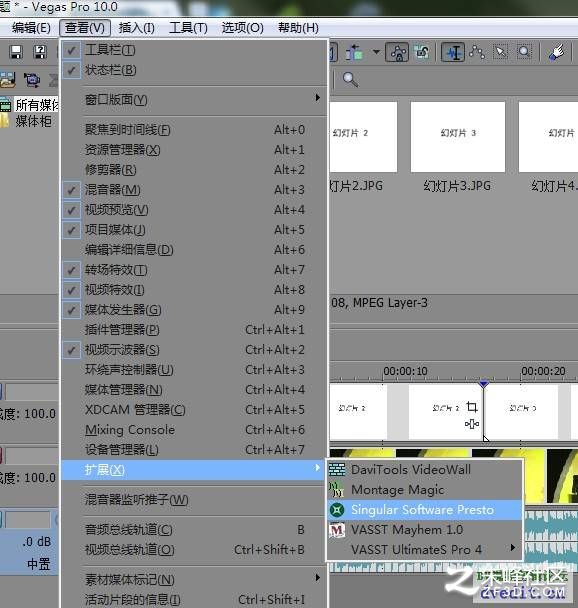Click the event pan/crop icon on clip
This screenshot has height=608, width=578.
472,407
